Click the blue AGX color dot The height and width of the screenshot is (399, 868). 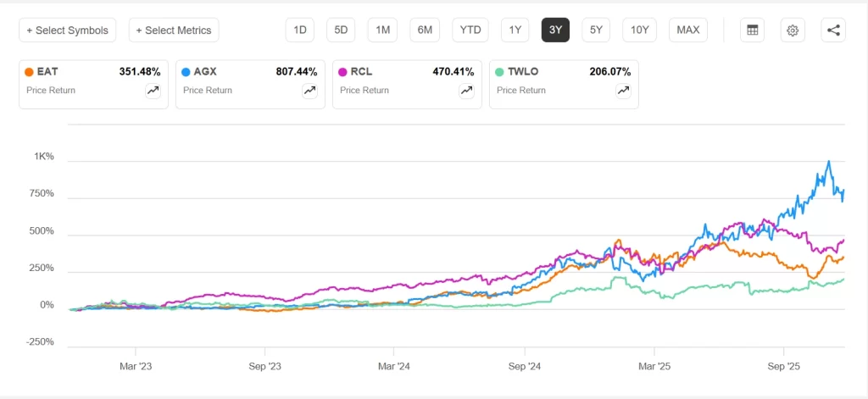pyautogui.click(x=186, y=72)
